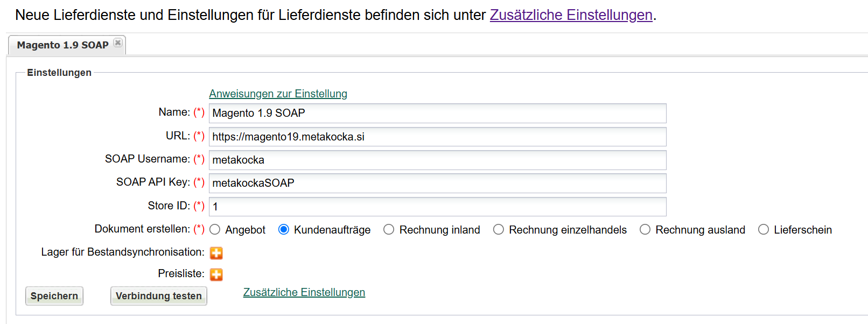Open Zusätzliche Einstellungen link beside the buttons
Screen dimensions: 868x324
[304, 292]
